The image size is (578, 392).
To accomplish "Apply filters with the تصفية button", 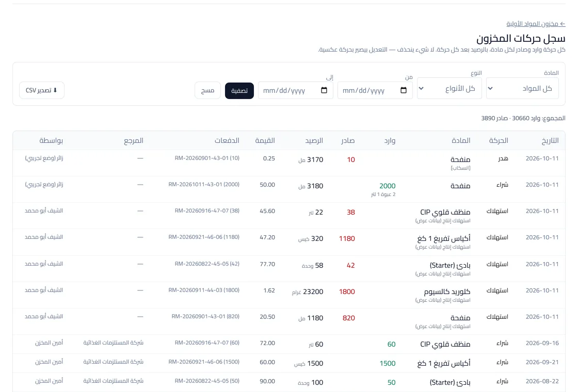I will 239,91.
